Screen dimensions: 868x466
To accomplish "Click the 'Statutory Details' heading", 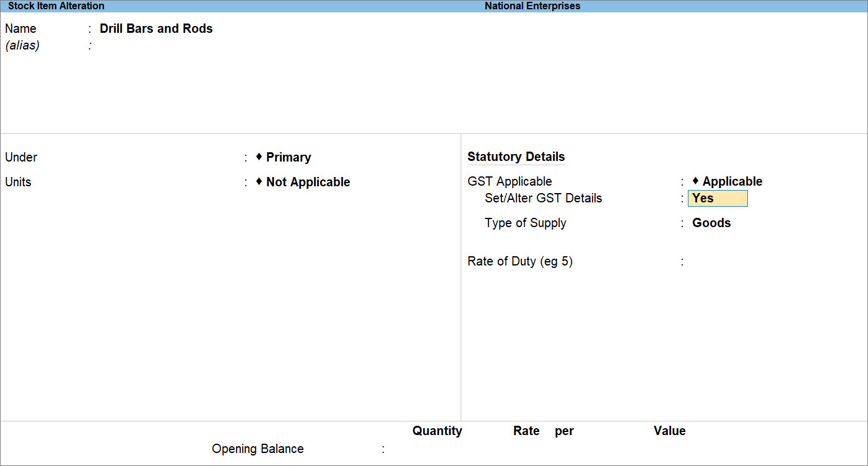I will (516, 157).
